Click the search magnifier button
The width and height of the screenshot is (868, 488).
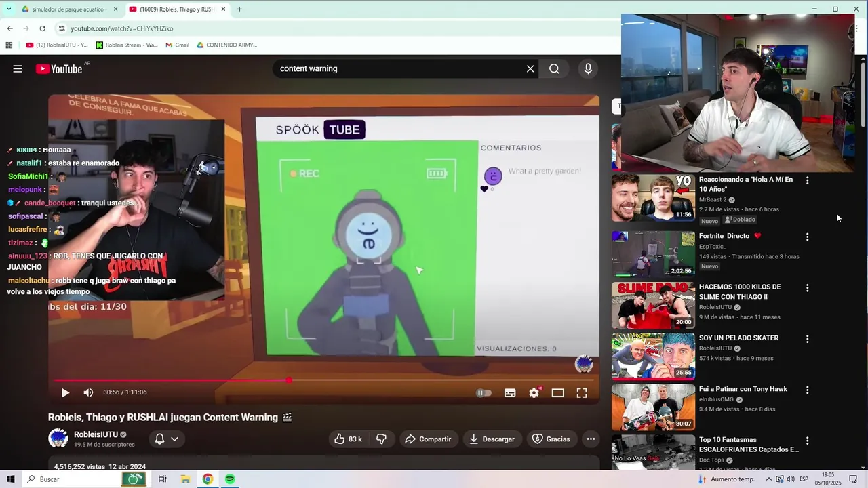[554, 68]
